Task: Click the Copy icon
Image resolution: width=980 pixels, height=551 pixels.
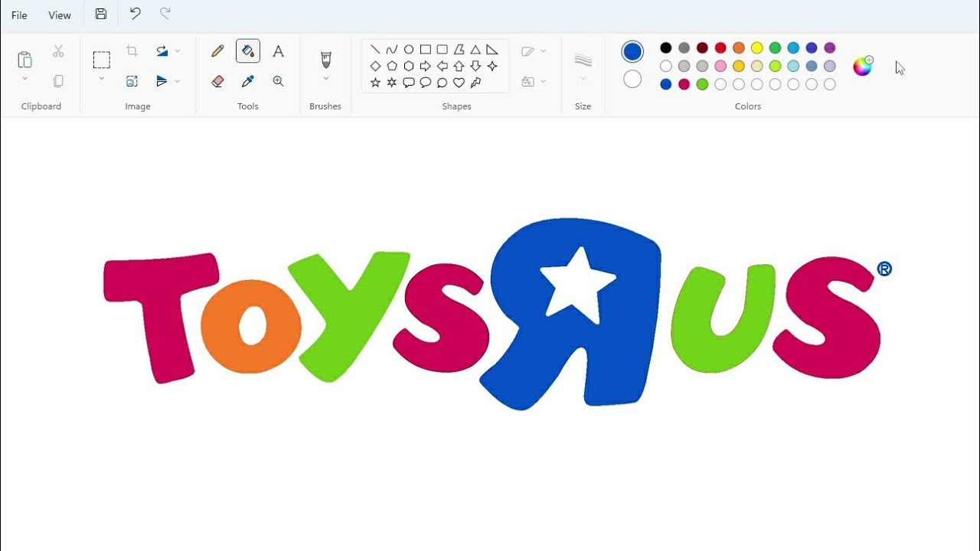Action: pos(58,81)
